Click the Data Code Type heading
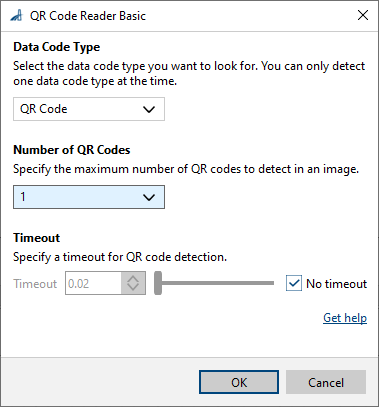This screenshot has height=407, width=379. tap(57, 47)
